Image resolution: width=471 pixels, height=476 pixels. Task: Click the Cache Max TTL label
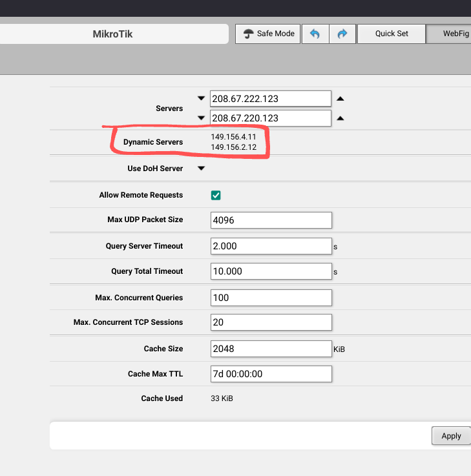155,374
